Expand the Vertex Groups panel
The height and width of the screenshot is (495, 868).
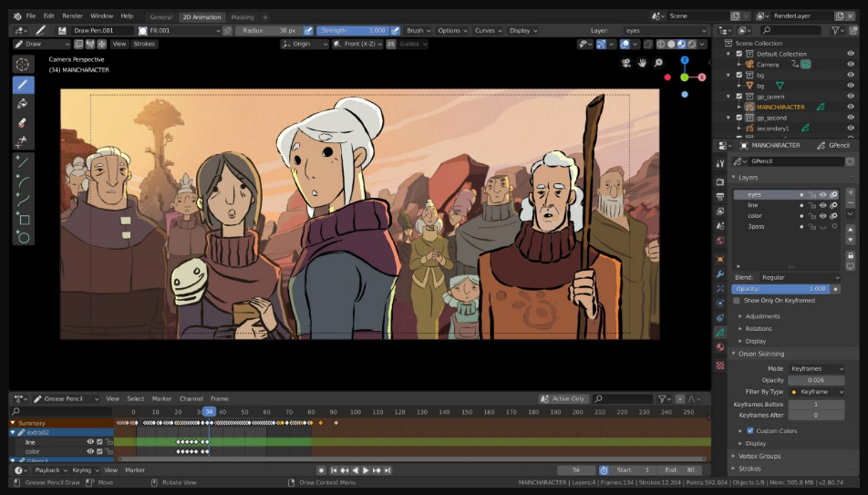[x=759, y=456]
